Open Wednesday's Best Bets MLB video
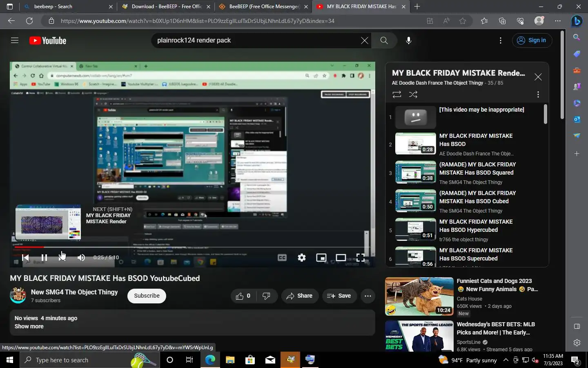Screen dimensions: 588x368 pos(496,328)
